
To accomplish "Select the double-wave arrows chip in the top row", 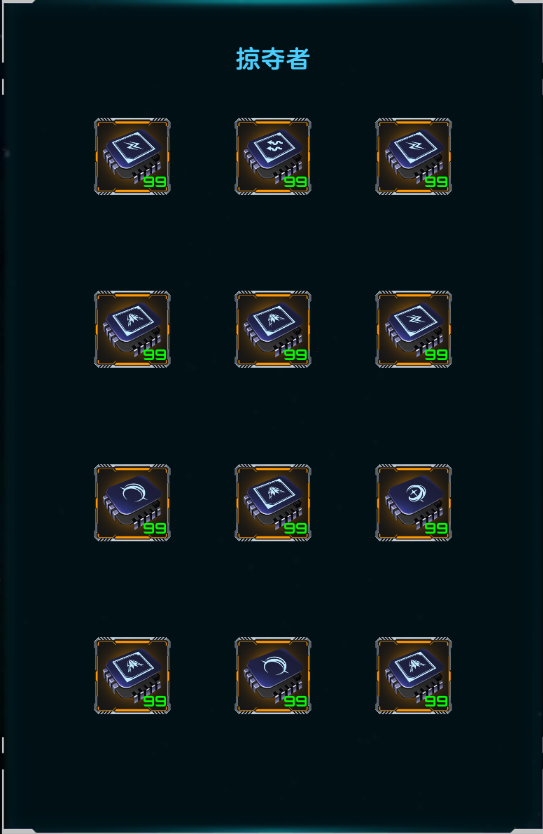I will coord(273,156).
